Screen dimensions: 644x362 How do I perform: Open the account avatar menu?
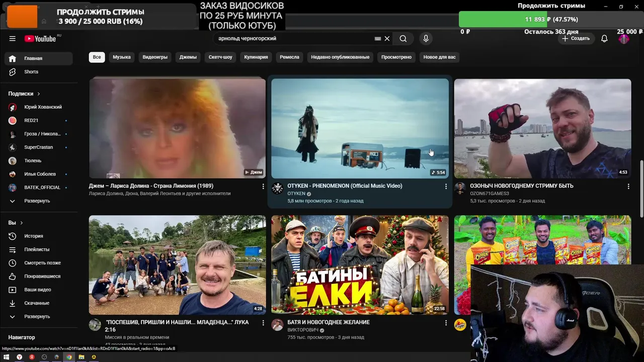coord(624,39)
